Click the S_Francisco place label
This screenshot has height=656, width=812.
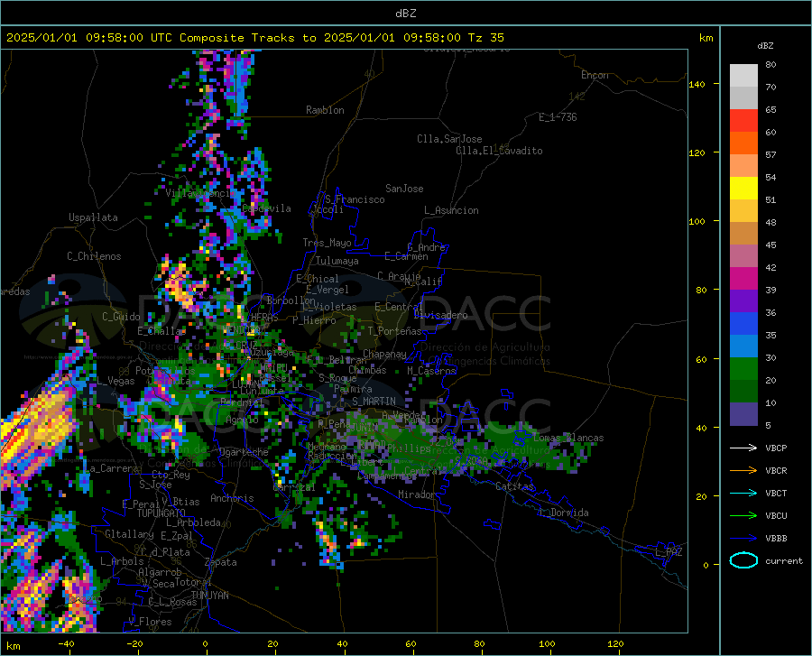pyautogui.click(x=355, y=199)
